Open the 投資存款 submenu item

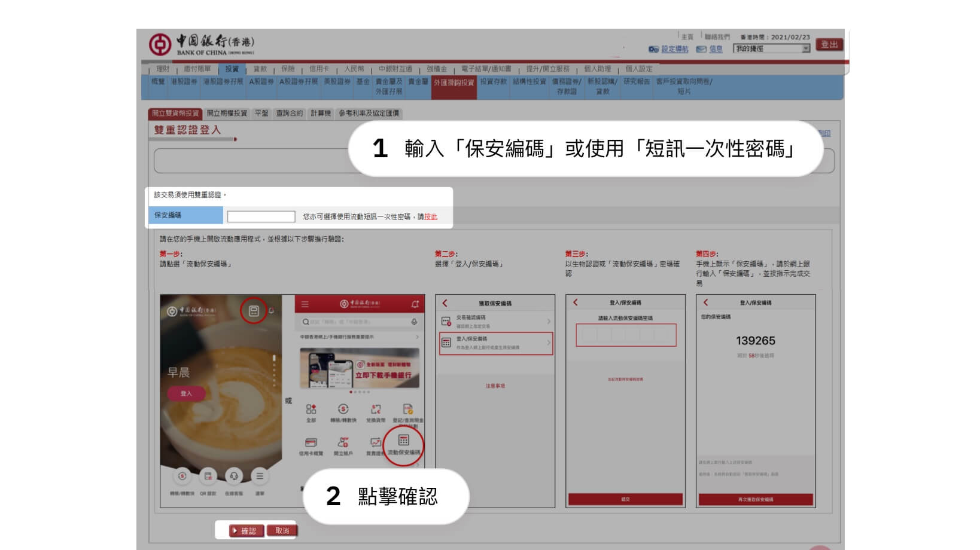coord(494,81)
